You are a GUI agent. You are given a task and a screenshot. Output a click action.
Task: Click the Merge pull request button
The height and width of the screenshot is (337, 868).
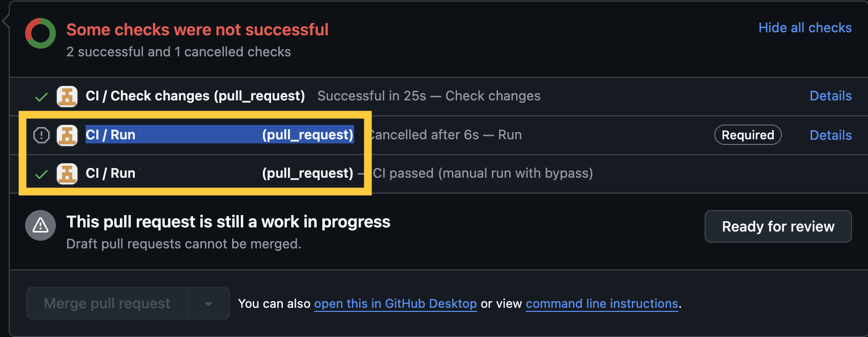tap(106, 303)
